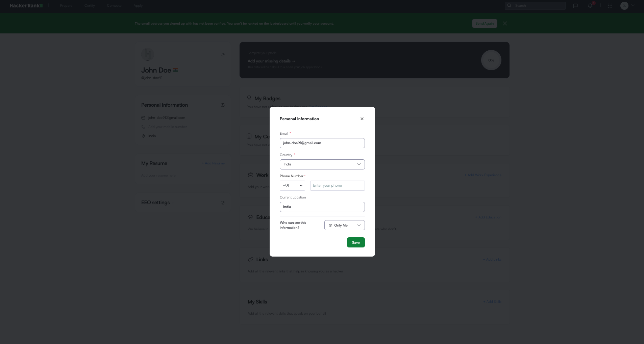Image resolution: width=644 pixels, height=344 pixels.
Task: Click the Links section heading
Action: point(262,260)
